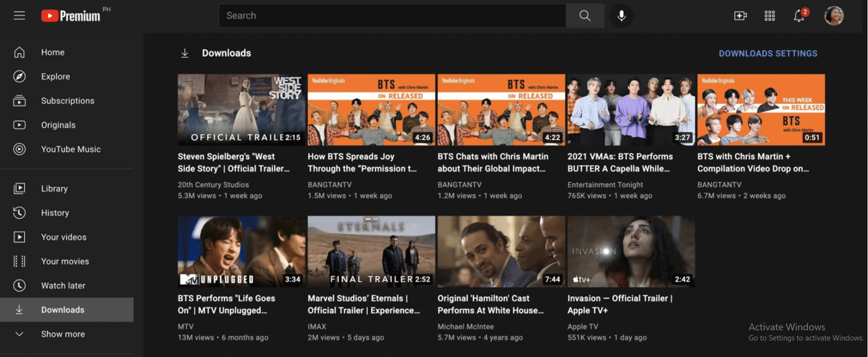Image resolution: width=868 pixels, height=357 pixels.
Task: Open the title "Steven Spielberg's West Side Story"
Action: [234, 163]
